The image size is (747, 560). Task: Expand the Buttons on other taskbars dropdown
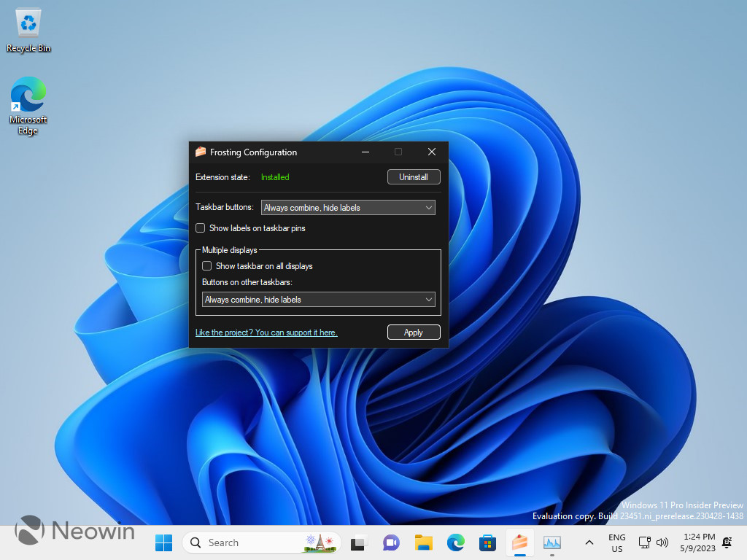pos(318,299)
